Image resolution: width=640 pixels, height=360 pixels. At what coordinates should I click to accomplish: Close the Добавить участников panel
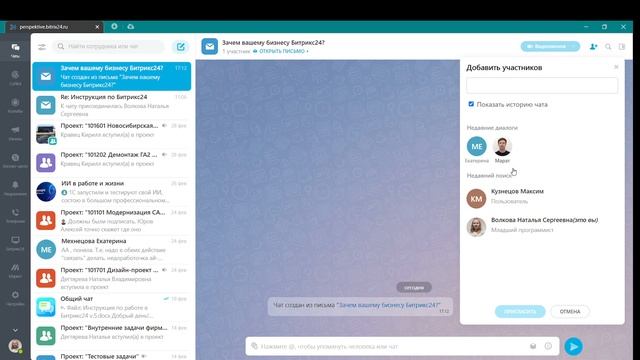click(616, 67)
